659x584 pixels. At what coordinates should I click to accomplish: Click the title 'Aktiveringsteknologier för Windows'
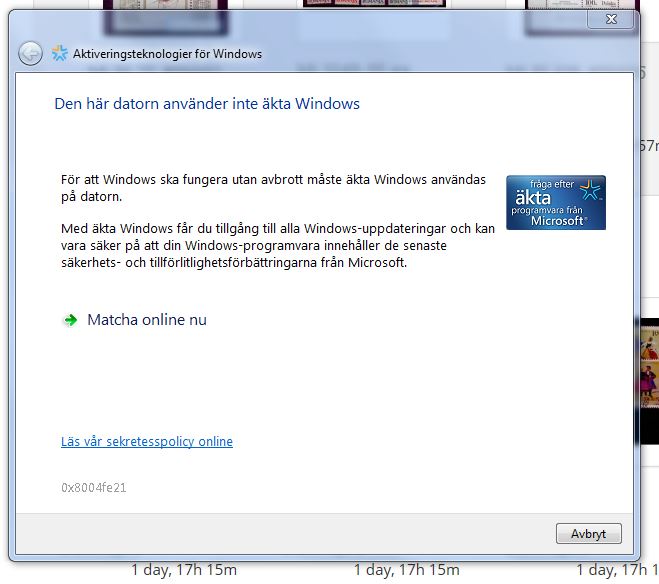pos(167,54)
